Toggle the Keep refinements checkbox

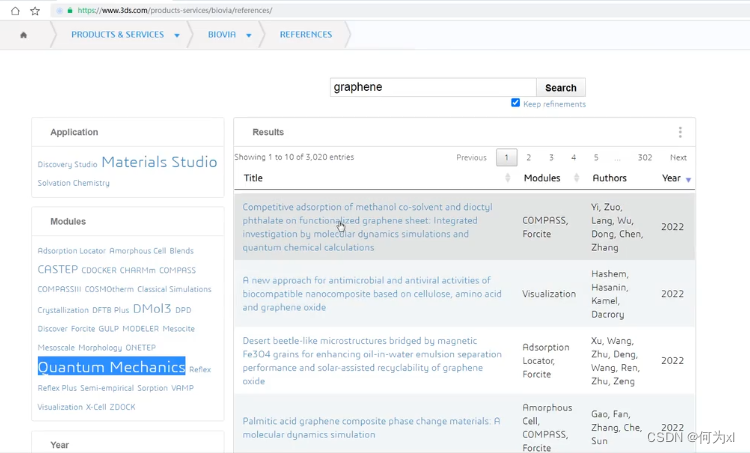pyautogui.click(x=515, y=103)
